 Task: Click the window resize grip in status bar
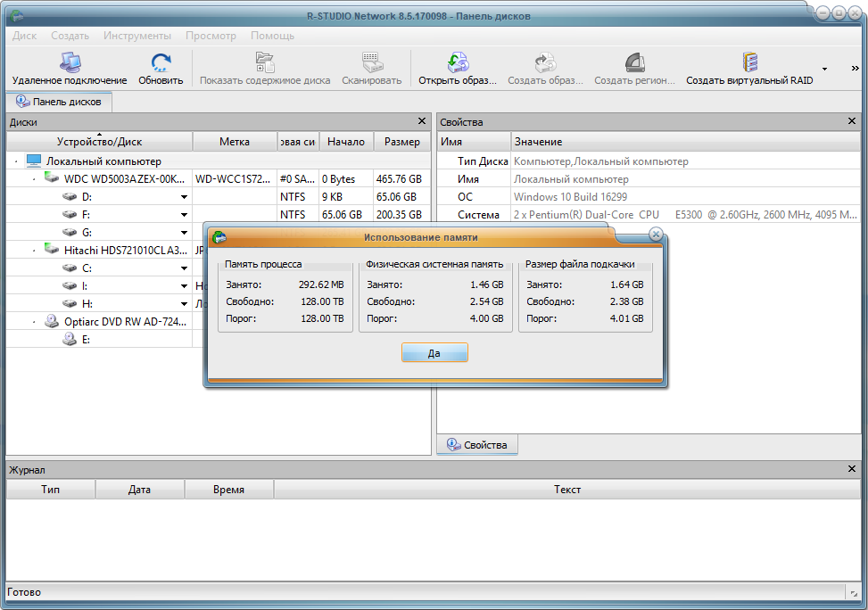tap(854, 593)
